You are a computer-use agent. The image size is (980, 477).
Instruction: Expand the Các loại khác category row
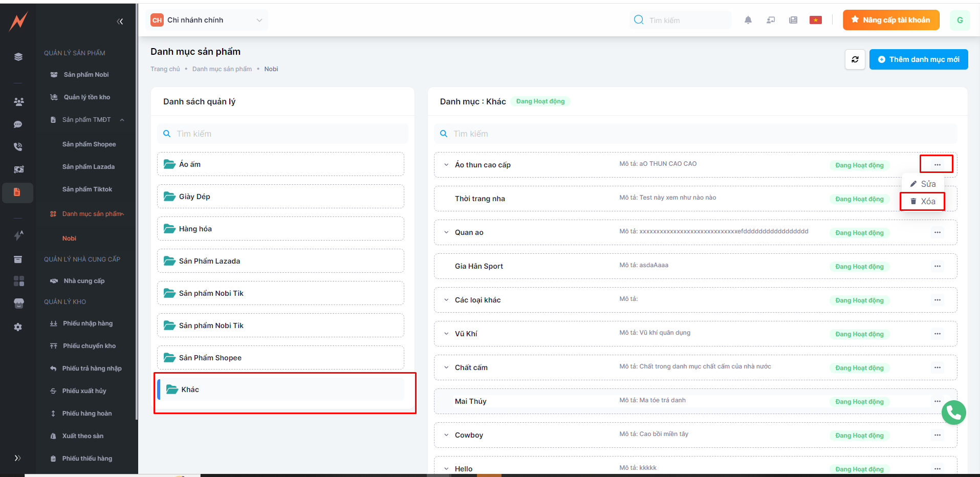pos(446,300)
